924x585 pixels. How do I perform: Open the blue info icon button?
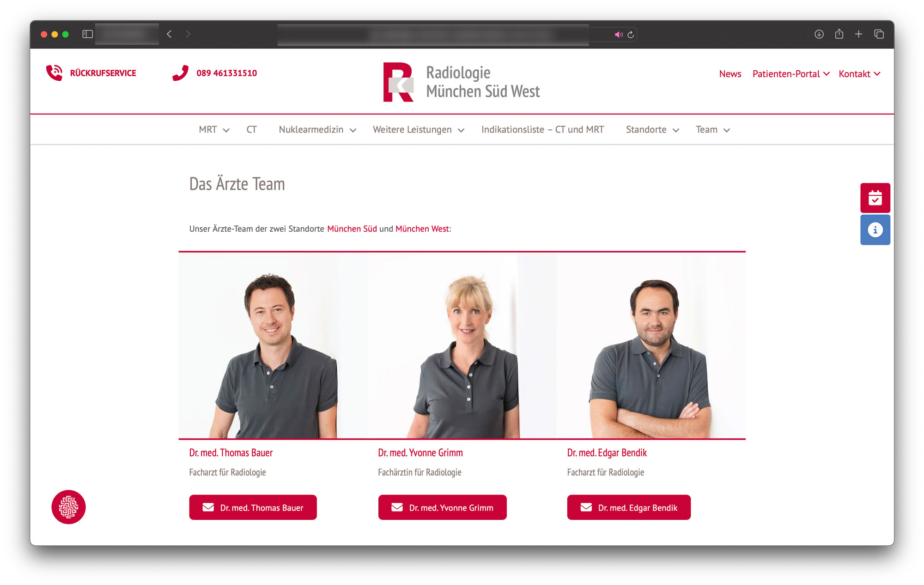[875, 230]
